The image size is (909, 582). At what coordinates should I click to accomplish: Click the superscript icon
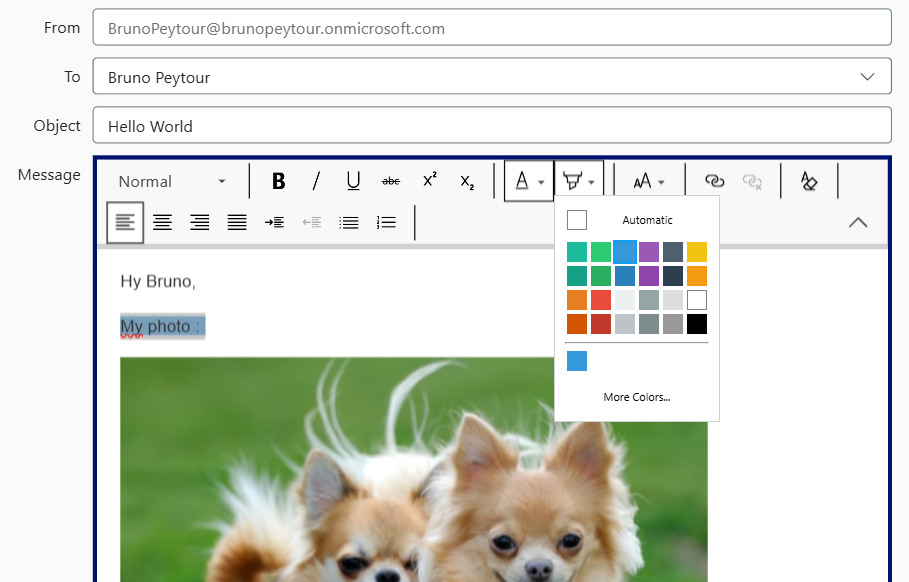[x=429, y=181]
